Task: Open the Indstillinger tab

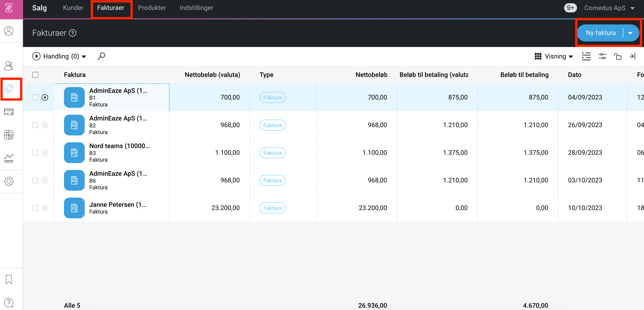Action: click(196, 8)
